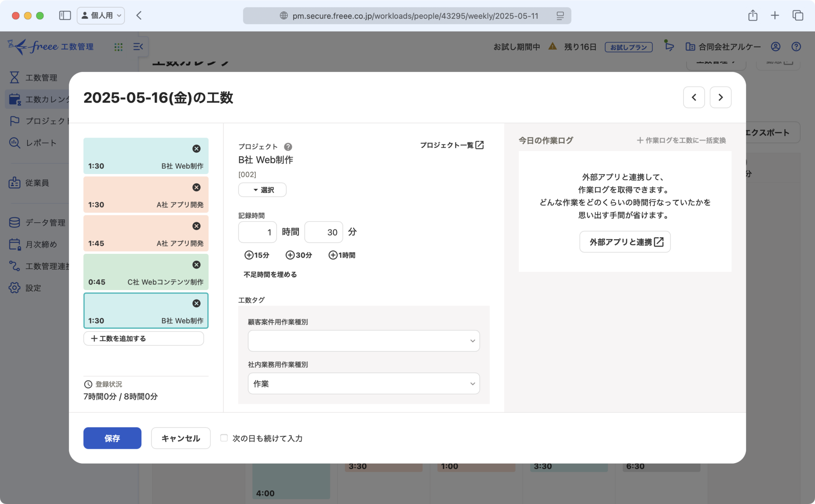The image size is (815, 504).
Task: Click the freee 工数管理 logo
Action: click(51, 47)
